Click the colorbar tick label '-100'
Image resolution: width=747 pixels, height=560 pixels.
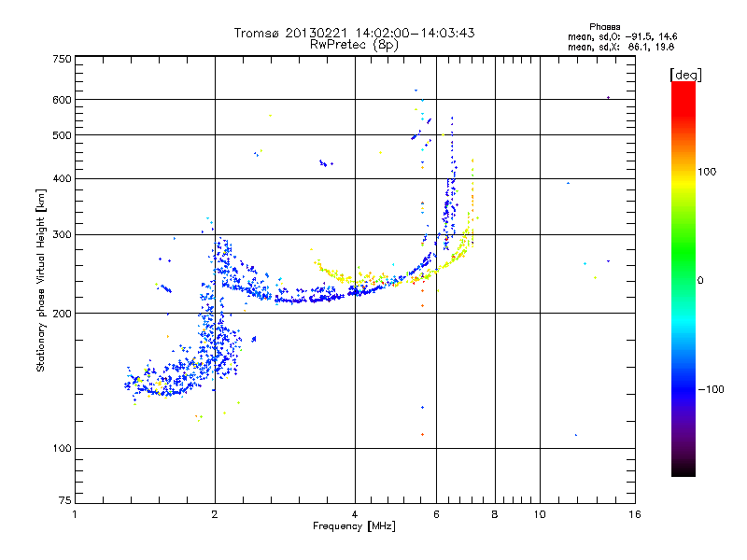[711, 389]
